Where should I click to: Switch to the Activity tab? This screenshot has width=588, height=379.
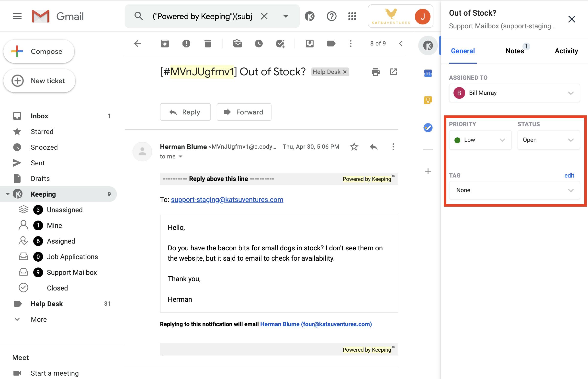pyautogui.click(x=566, y=51)
